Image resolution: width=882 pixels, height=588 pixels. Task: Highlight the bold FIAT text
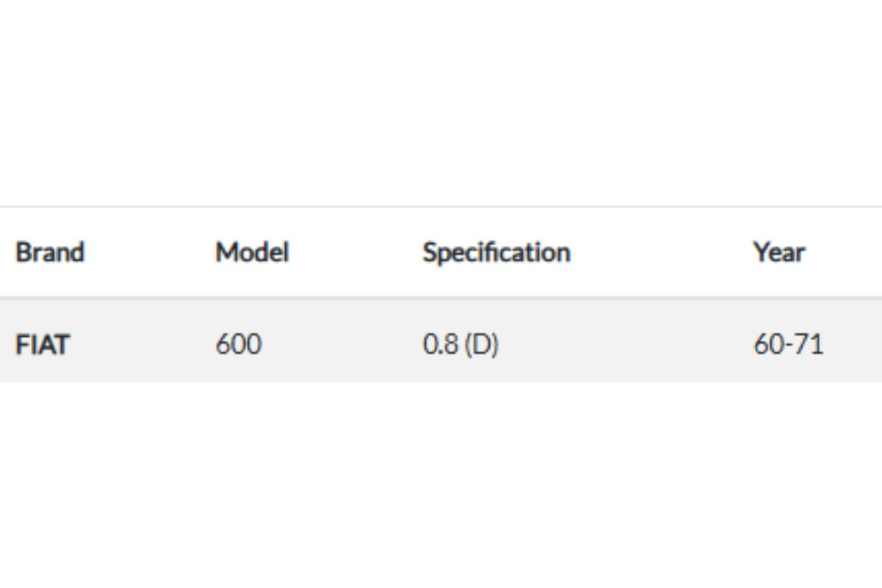click(42, 344)
